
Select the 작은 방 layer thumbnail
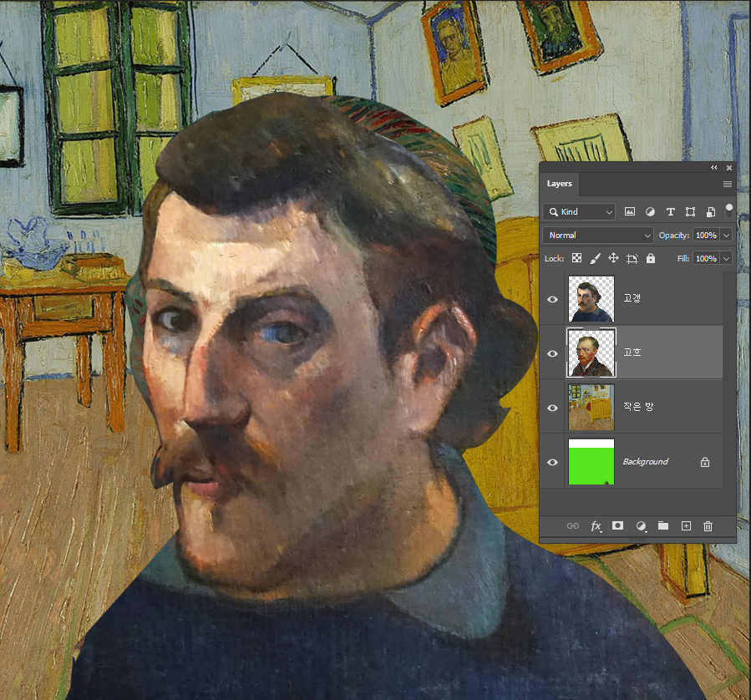pos(591,408)
